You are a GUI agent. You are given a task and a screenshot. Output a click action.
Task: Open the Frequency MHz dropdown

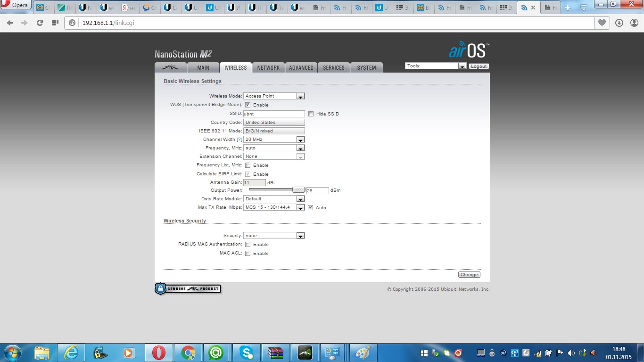[x=274, y=148]
